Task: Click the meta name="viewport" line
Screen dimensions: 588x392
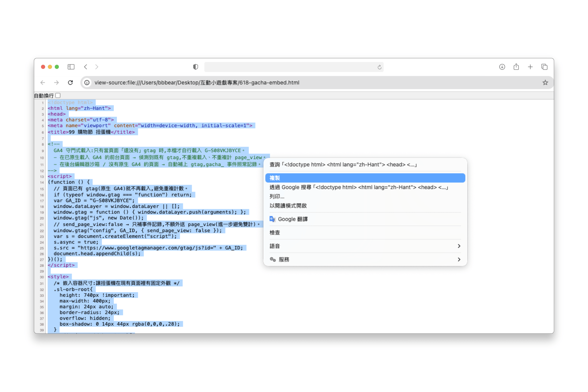Action: pos(150,126)
